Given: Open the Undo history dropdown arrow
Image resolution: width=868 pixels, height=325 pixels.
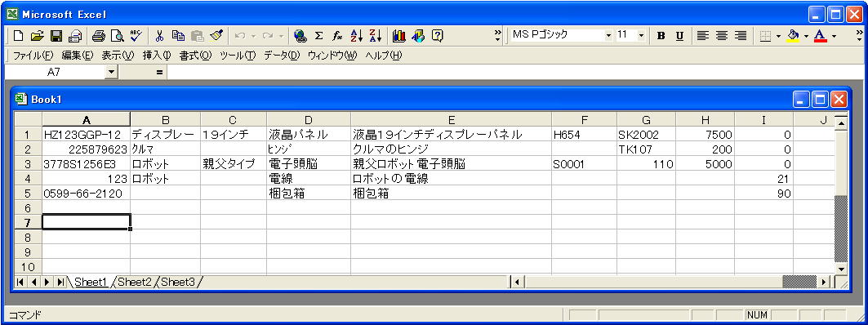Looking at the screenshot, I should click(253, 36).
